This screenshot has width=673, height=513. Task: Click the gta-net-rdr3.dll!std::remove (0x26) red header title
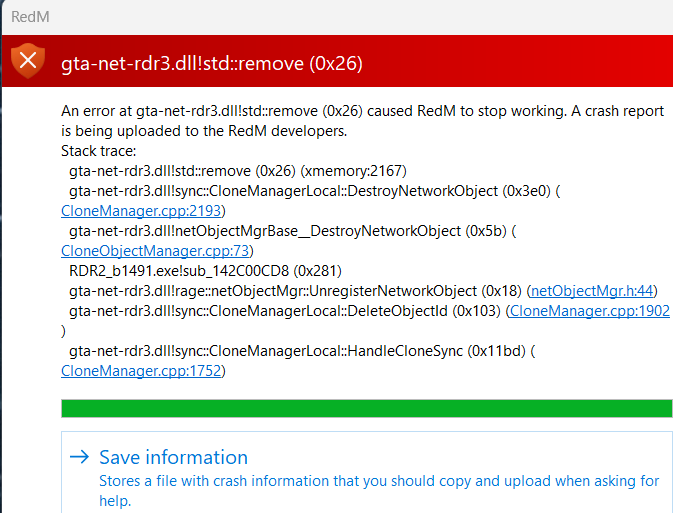[x=212, y=64]
